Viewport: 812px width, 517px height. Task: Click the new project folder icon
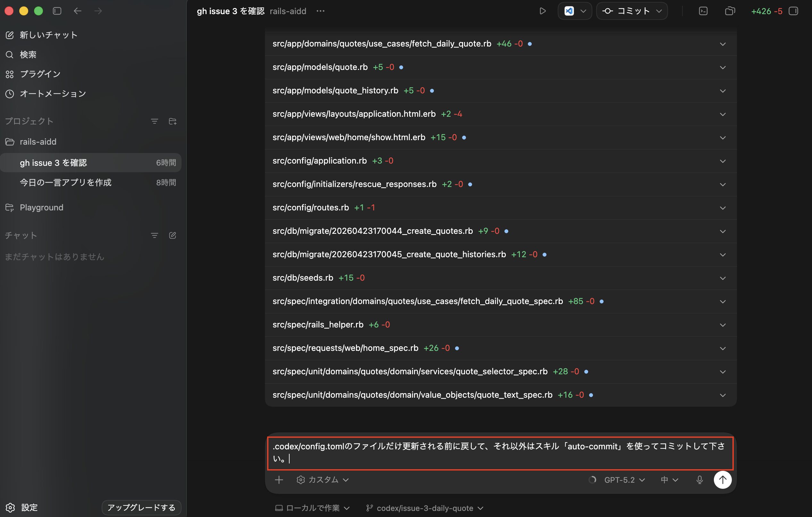tap(172, 121)
